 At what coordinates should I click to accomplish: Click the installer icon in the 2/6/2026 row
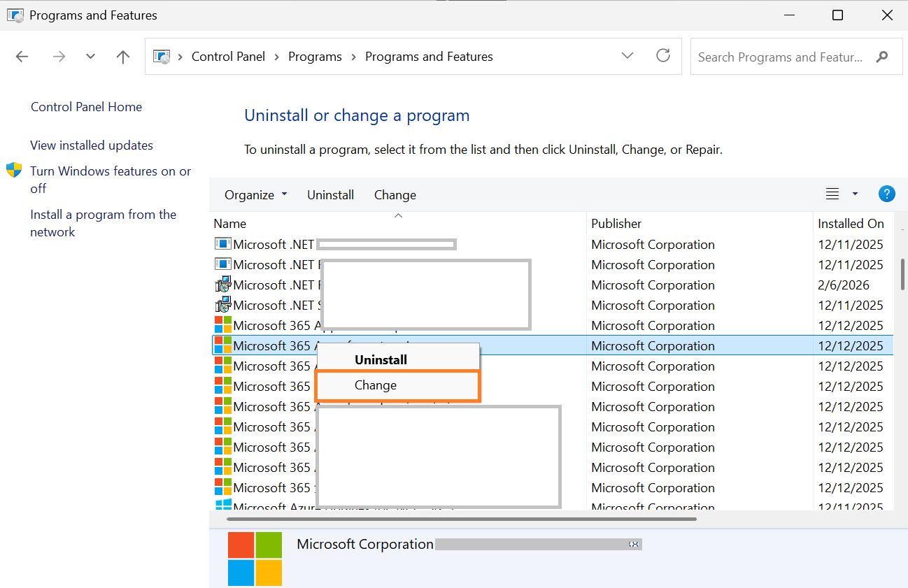tap(223, 285)
